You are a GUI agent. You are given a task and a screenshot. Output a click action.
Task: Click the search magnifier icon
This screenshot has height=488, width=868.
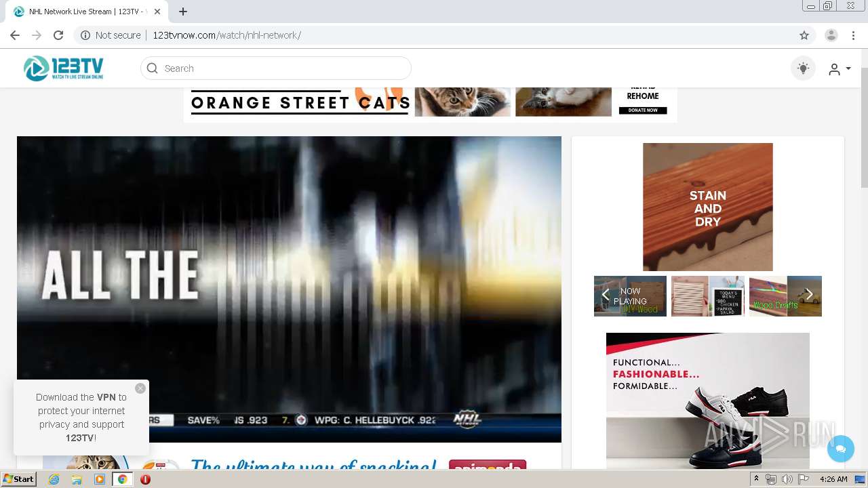click(153, 68)
